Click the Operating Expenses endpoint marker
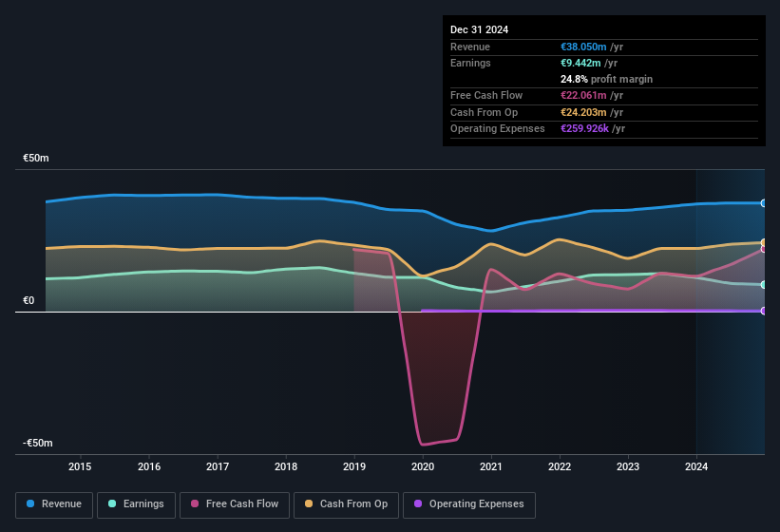The image size is (780, 532). pyautogui.click(x=764, y=311)
